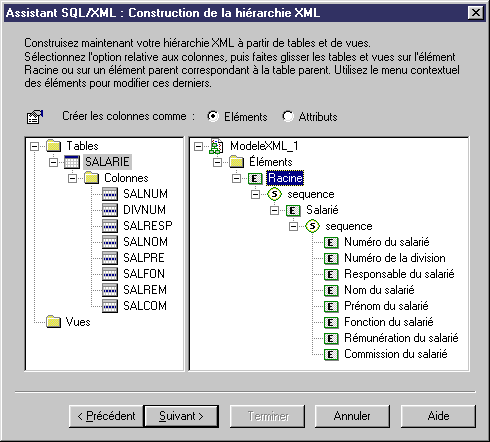Viewport: 490px width, 442px height.
Task: Collapse the Salarié element node
Action: pyautogui.click(x=274, y=210)
